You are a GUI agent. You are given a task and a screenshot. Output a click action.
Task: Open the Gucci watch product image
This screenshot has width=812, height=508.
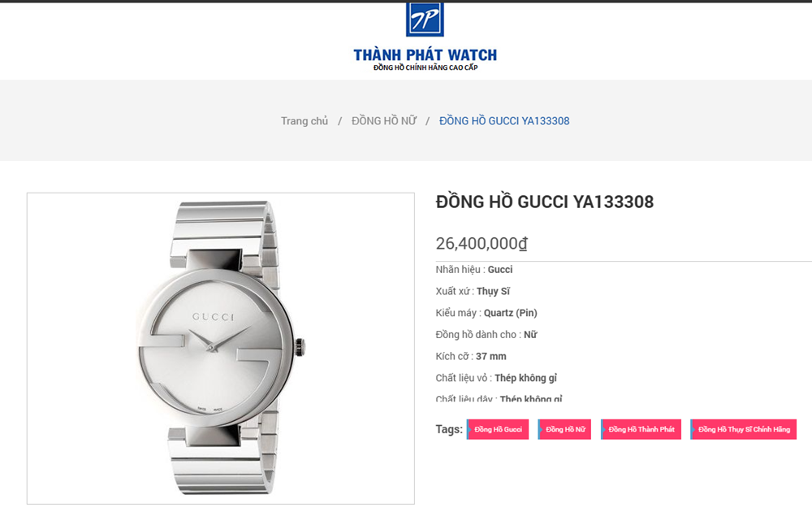click(221, 349)
